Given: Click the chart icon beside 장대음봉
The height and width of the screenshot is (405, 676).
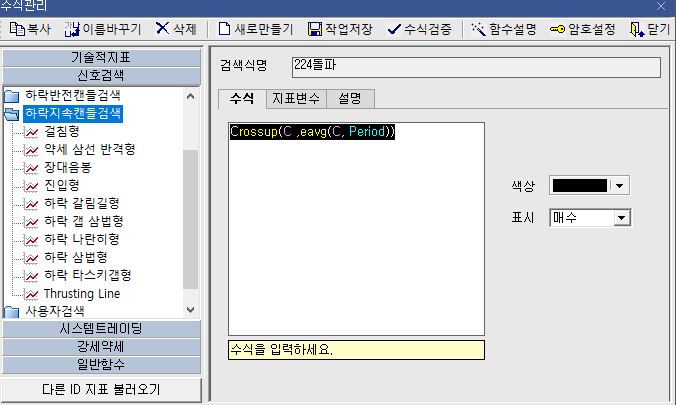Looking at the screenshot, I should [31, 168].
